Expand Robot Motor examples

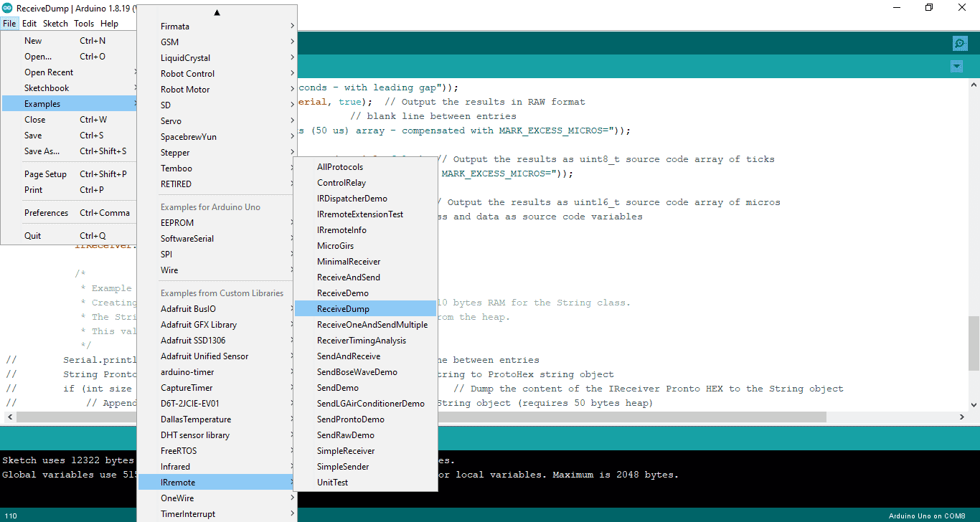pos(217,90)
